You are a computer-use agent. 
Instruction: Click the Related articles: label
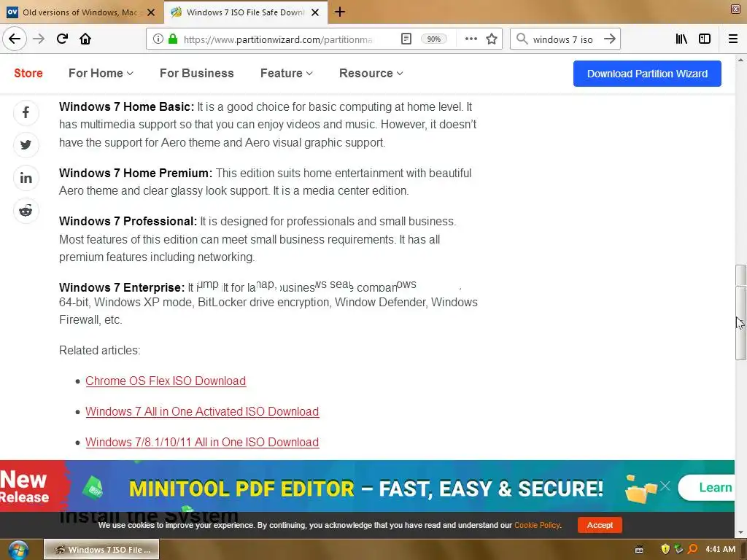(x=99, y=351)
